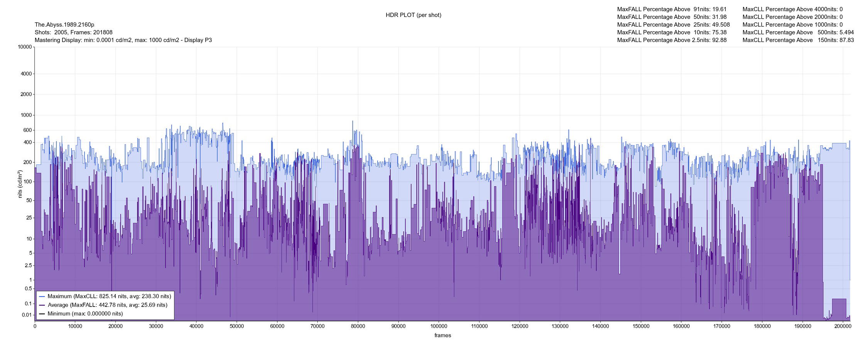Click 'MaxCLL Percentage Above 500nits: 5.494'

pyautogui.click(x=798, y=32)
